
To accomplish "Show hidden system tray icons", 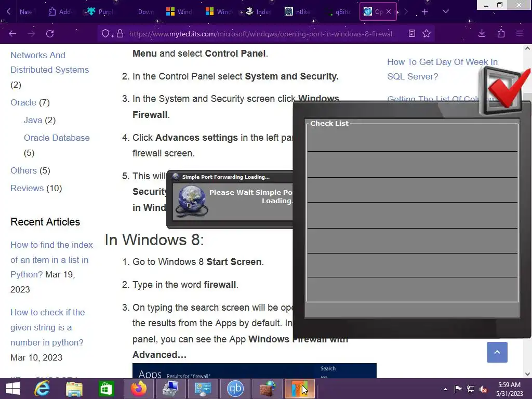I will [445, 389].
